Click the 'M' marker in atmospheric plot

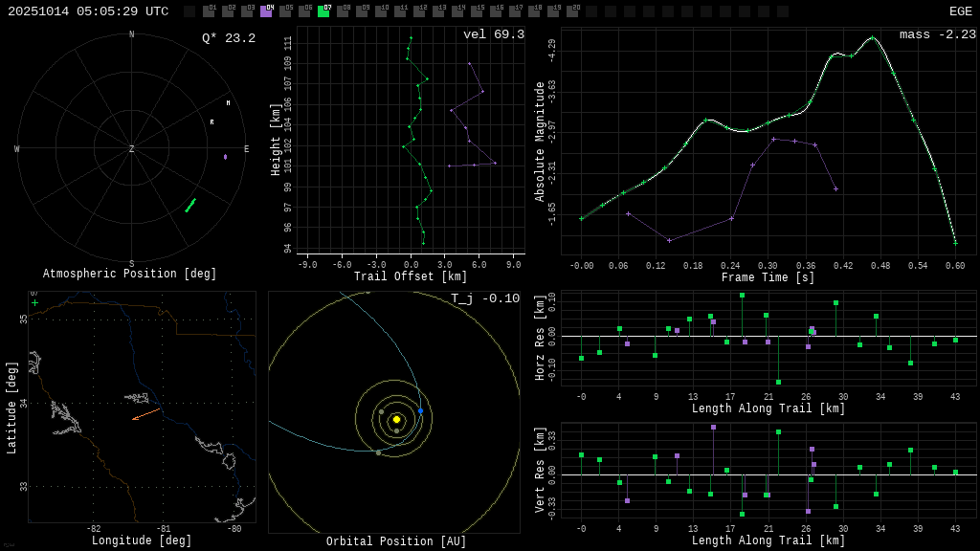click(228, 103)
